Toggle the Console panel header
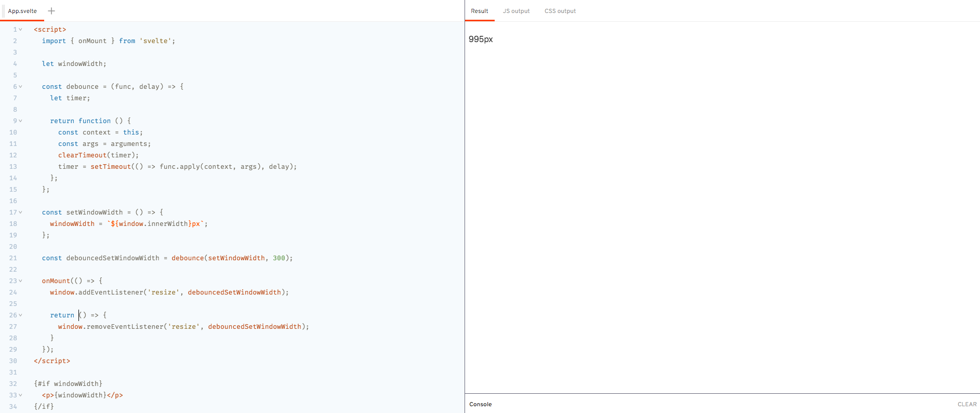 click(480, 404)
